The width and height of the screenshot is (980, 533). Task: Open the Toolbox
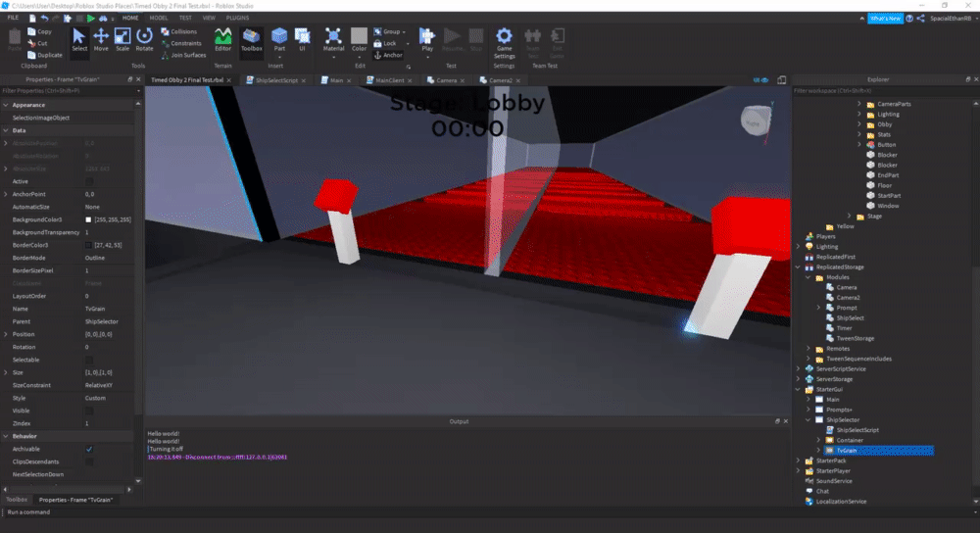coord(252,40)
